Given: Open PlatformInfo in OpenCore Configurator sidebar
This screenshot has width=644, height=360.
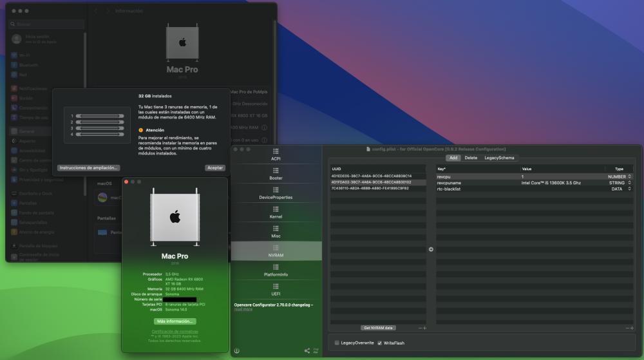Looking at the screenshot, I should point(276,270).
